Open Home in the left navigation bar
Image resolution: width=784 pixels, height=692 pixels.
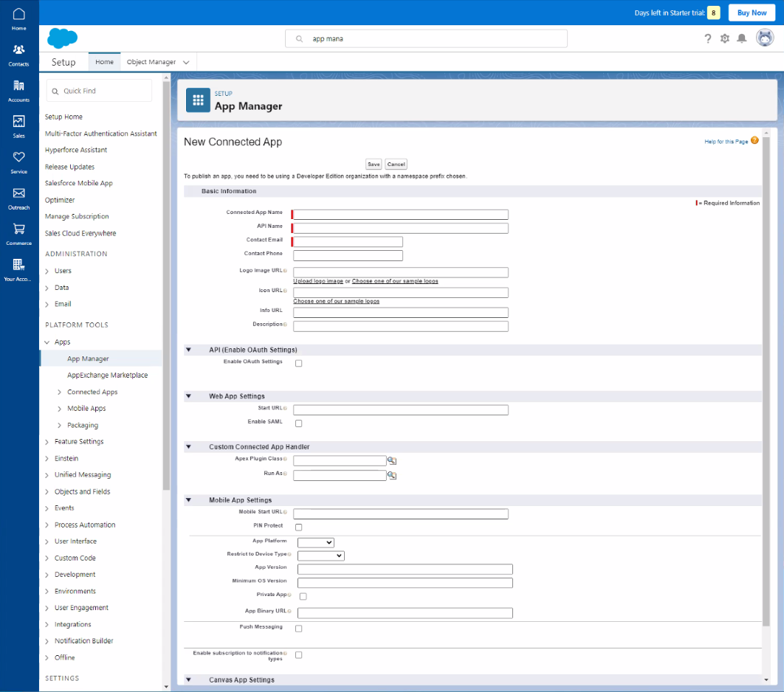(19, 19)
